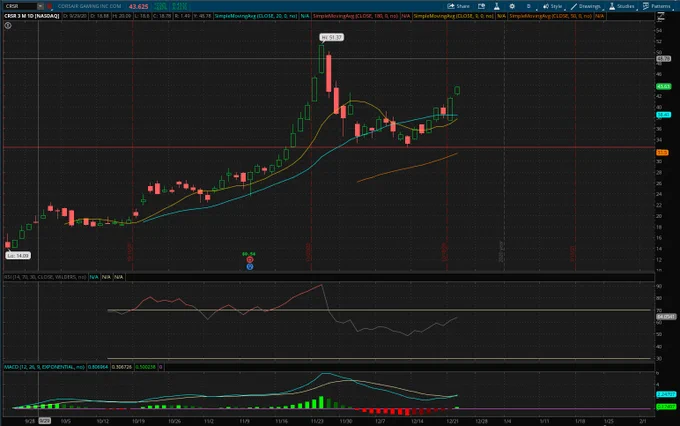Click the MACD study label

point(44,367)
